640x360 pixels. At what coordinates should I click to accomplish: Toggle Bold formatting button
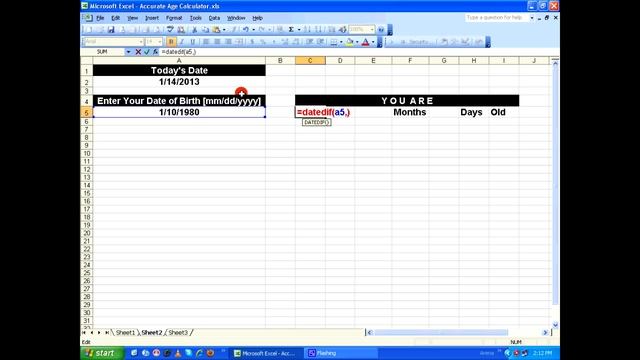coord(171,42)
